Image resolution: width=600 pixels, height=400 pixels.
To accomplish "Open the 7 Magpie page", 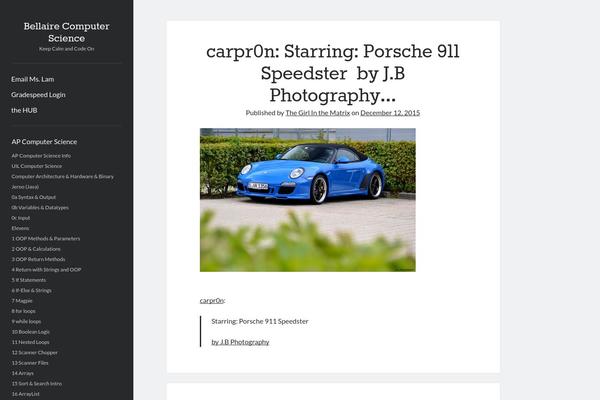I will [22, 300].
